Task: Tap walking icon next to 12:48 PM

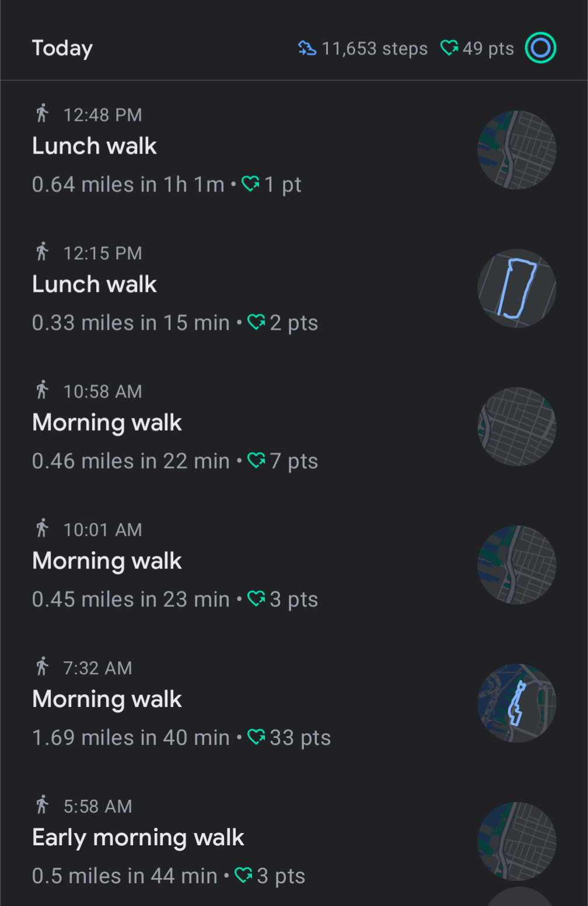Action: tap(42, 113)
